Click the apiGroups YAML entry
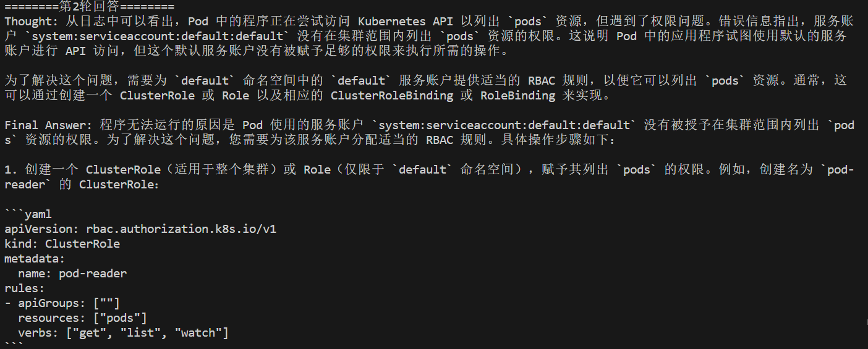 coord(62,303)
